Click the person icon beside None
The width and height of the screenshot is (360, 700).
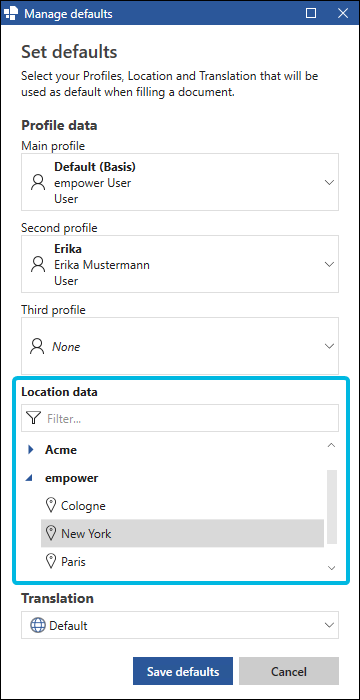pyautogui.click(x=38, y=346)
